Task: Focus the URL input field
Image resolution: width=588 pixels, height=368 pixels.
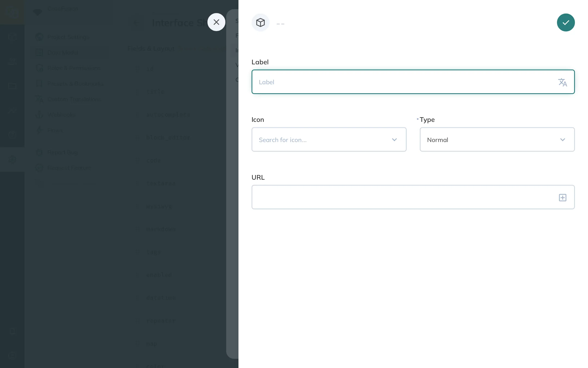Action: (413, 197)
